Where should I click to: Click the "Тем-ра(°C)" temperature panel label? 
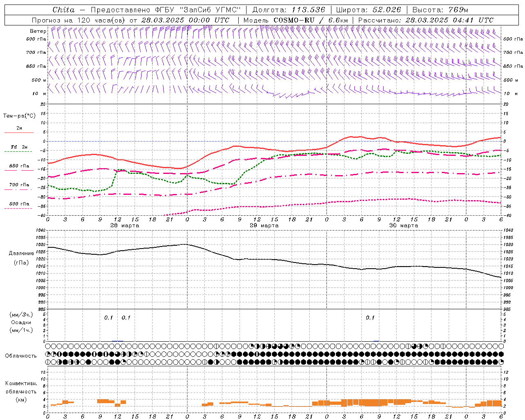[19, 116]
